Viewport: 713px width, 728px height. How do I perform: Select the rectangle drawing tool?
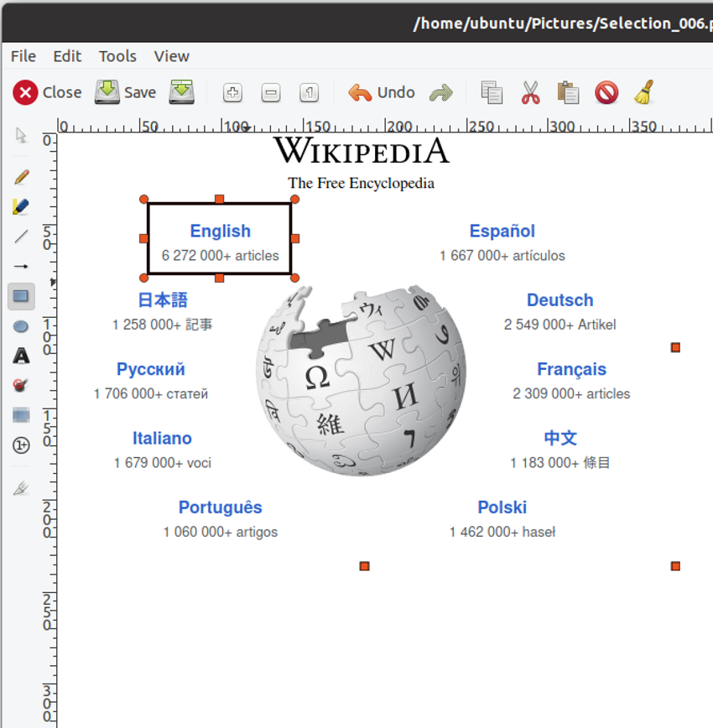coord(21,296)
